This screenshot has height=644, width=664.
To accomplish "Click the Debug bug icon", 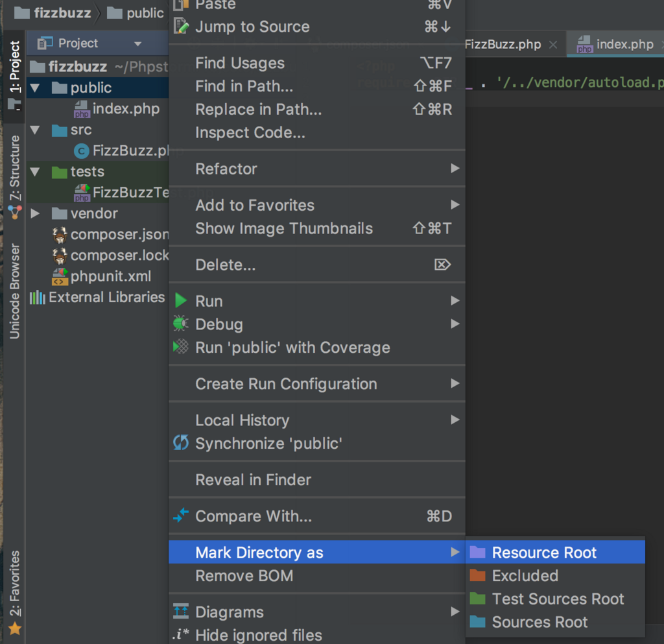I will tap(181, 324).
